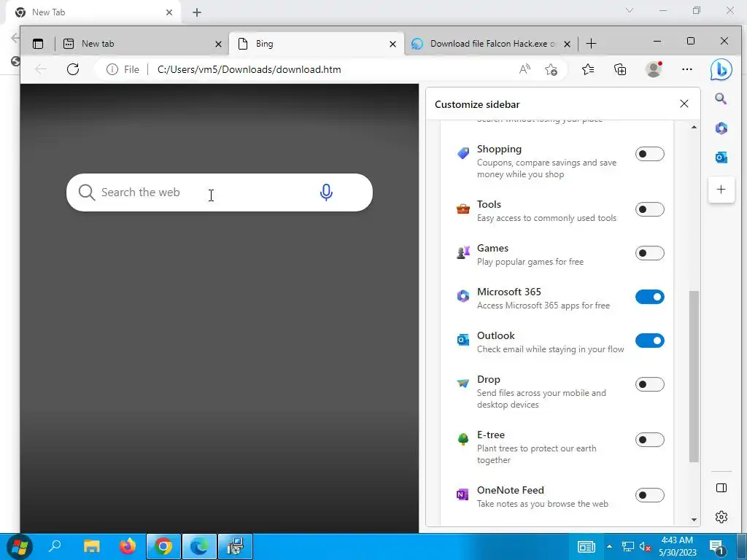Open sidebar settings gear icon
The image size is (747, 560).
(721, 517)
